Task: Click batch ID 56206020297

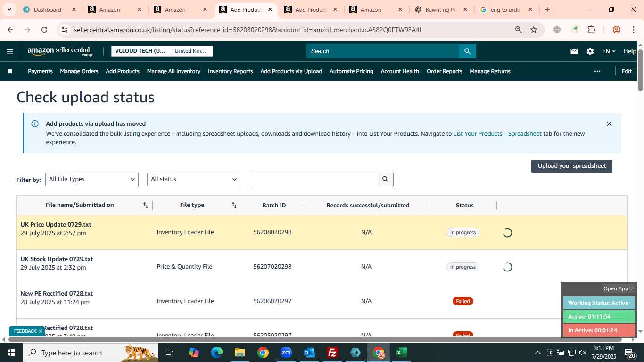Action: (272, 301)
